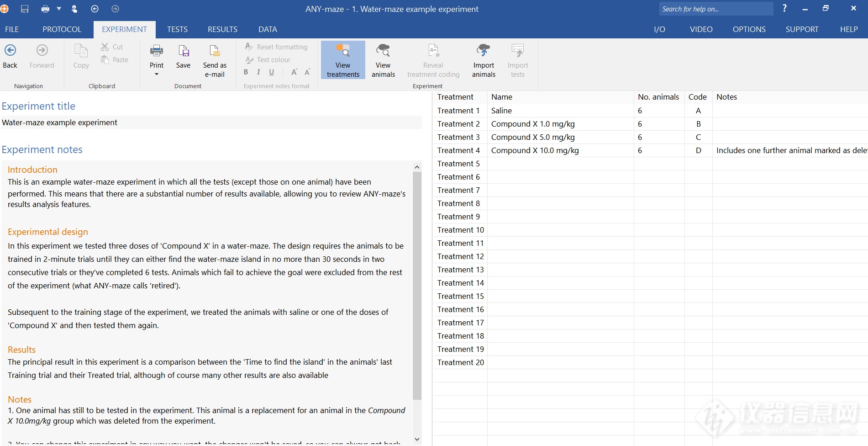Click the Code column header
Image resolution: width=868 pixels, height=446 pixels.
click(698, 97)
